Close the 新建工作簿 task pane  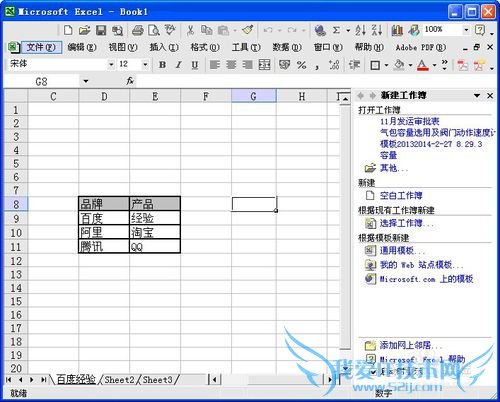click(x=490, y=96)
